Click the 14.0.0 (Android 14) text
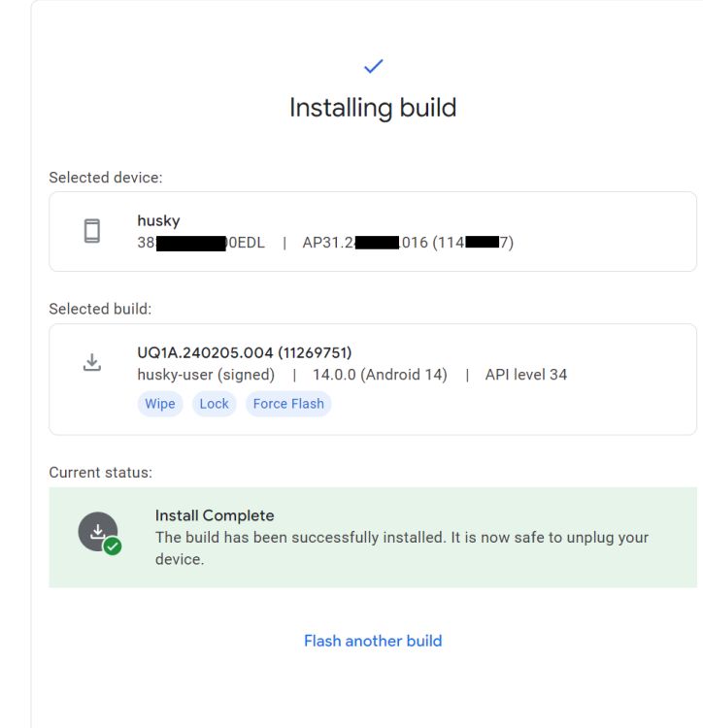The image size is (703, 728). tap(380, 375)
